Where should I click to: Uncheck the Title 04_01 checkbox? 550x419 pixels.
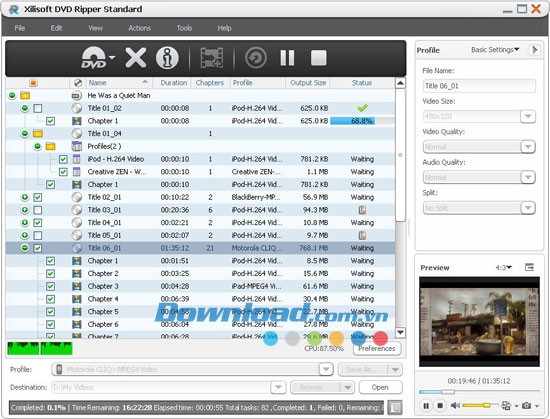tap(38, 223)
